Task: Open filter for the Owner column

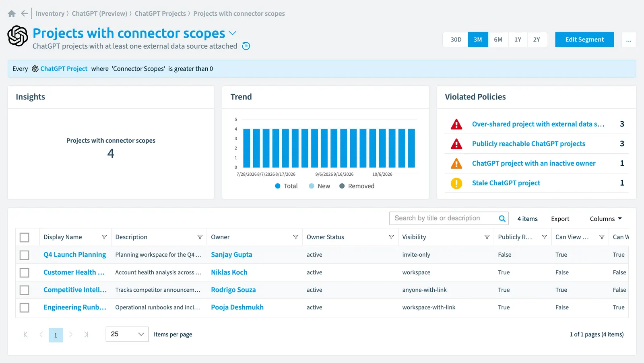Action: point(295,237)
